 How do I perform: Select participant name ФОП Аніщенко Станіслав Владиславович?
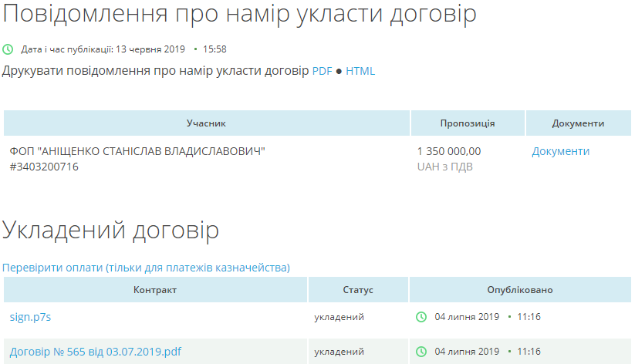(x=137, y=151)
